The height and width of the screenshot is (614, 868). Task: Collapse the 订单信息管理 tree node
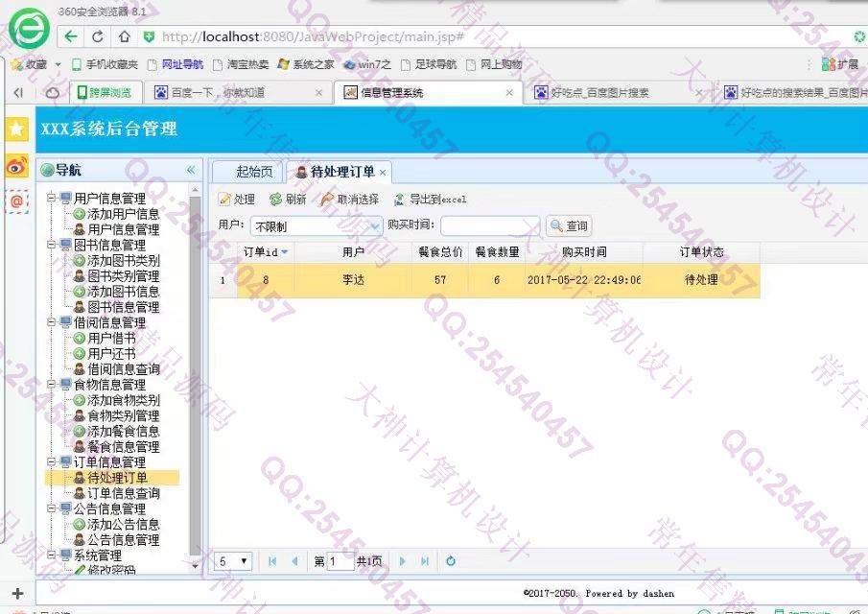(52, 462)
